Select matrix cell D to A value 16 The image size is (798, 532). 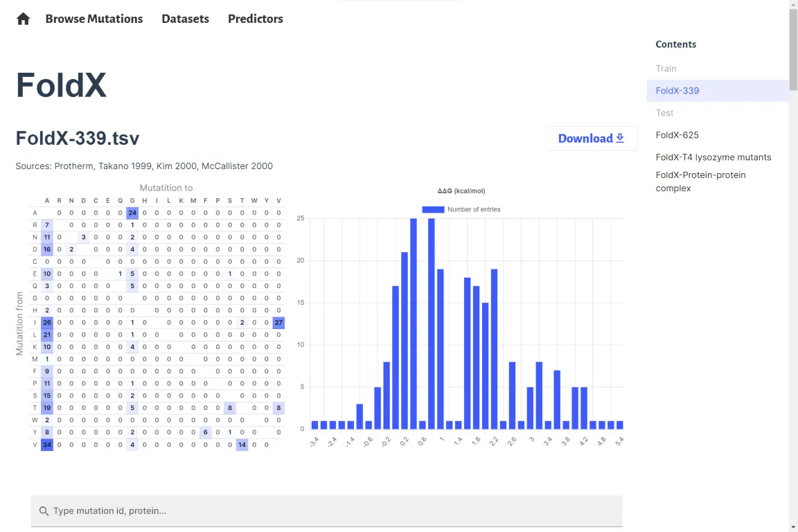pos(47,249)
